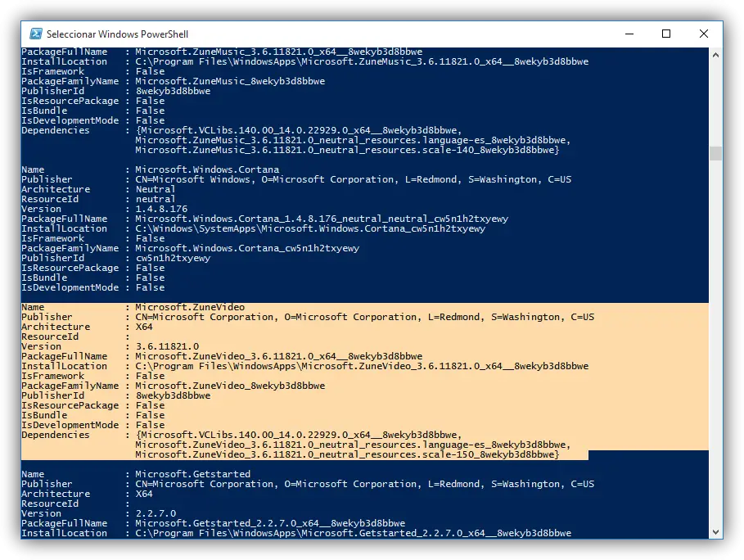Click Getstarted PackageFullName 'Microsoft.Getstarted_2.2.7.0_x64__8wekyb3d8bbwe'
The image size is (744, 560).
[x=270, y=523]
